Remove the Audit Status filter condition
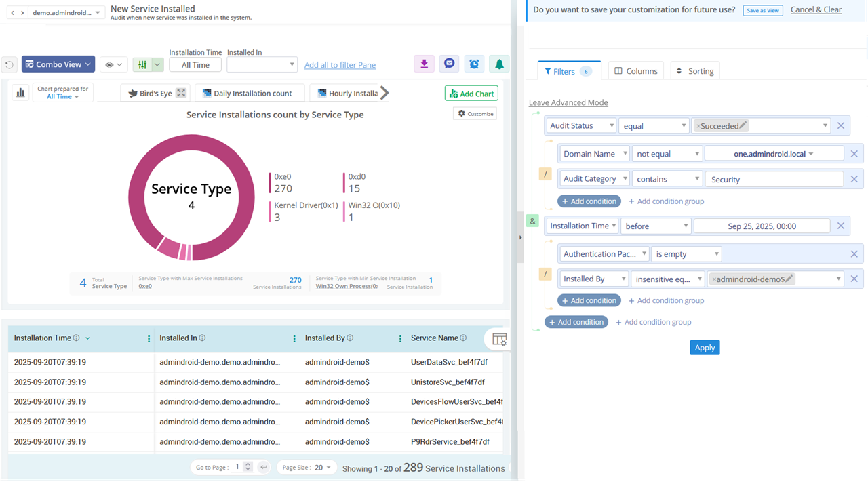 [841, 125]
